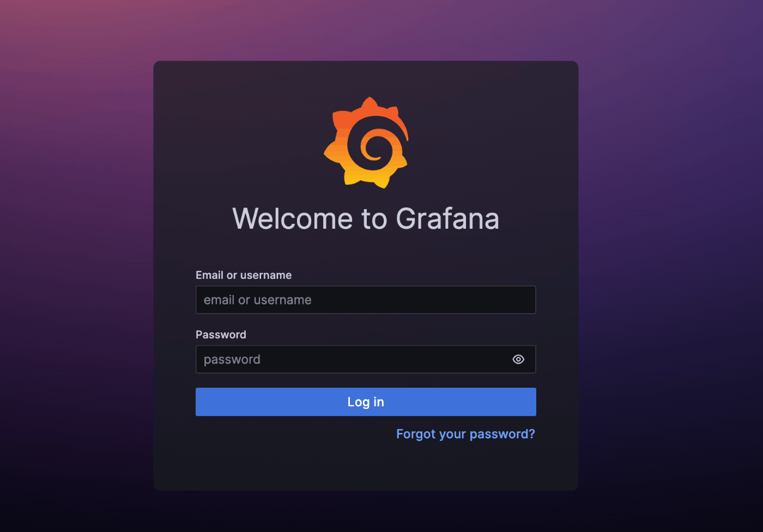The image size is (763, 532).
Task: Toggle password visibility with the eye icon
Action: click(518, 359)
